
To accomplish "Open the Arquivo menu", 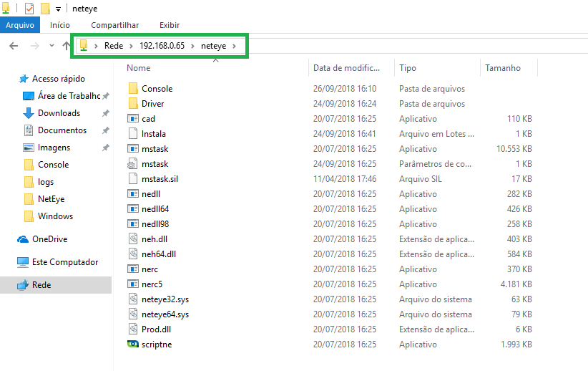I will (x=20, y=26).
